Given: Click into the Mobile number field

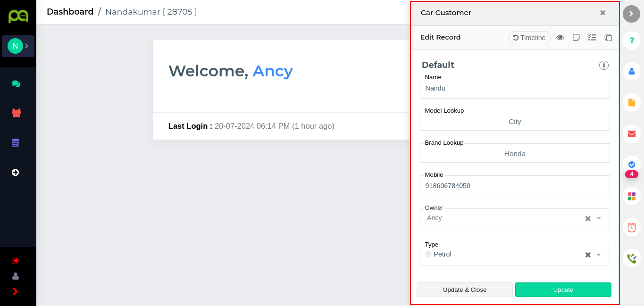Looking at the screenshot, I should point(514,186).
